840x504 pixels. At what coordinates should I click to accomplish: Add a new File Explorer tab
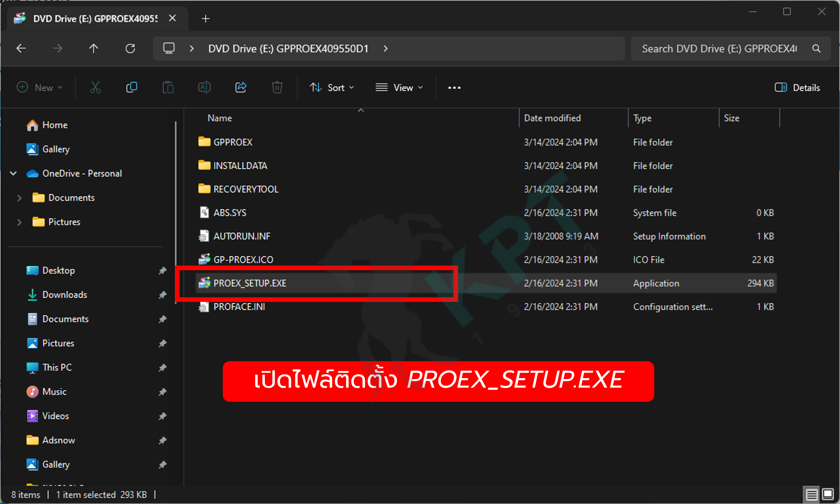(205, 19)
